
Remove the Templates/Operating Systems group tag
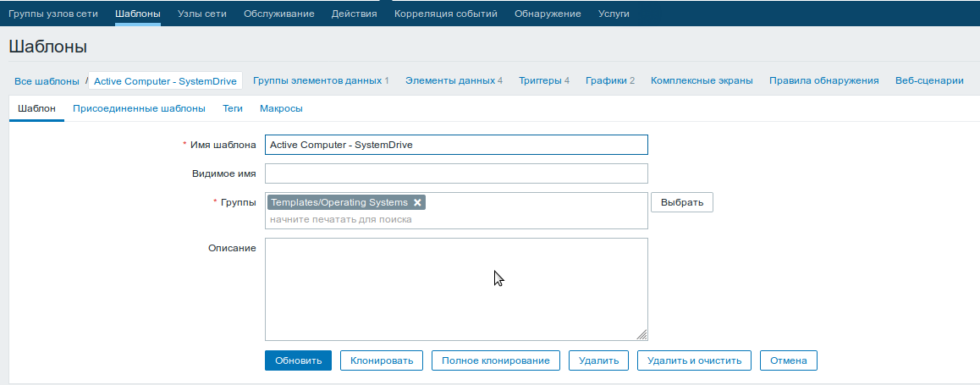click(x=417, y=202)
